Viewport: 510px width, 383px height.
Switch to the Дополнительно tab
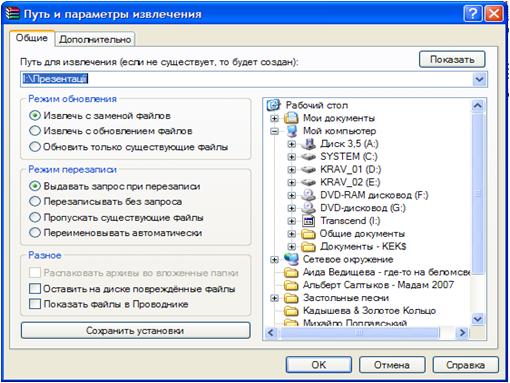pos(95,39)
